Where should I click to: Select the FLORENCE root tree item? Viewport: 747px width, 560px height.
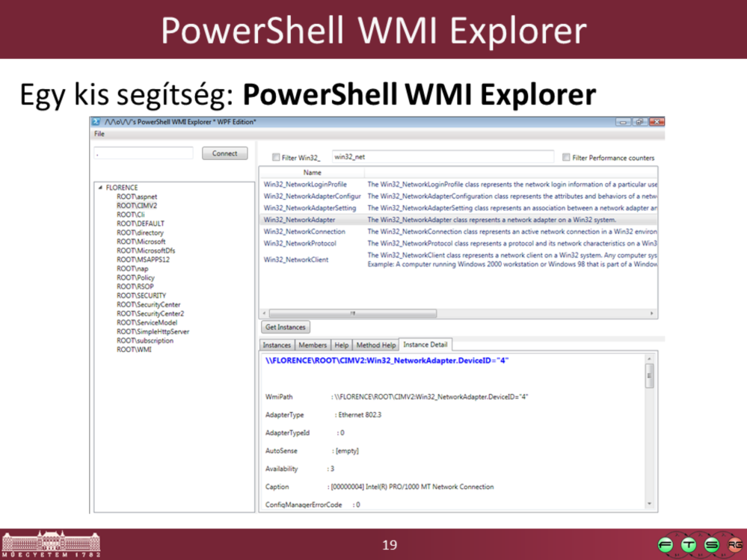pos(121,188)
